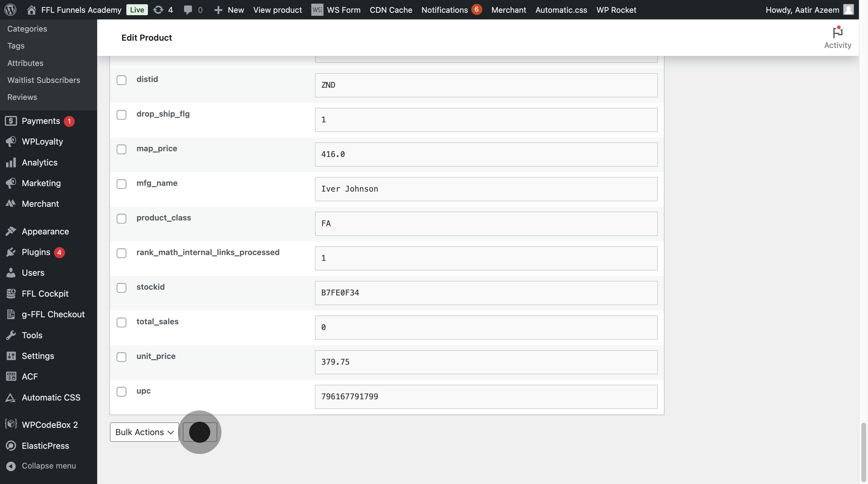Check the unit_price checkbox
Screen dimensions: 868x484
121,357
